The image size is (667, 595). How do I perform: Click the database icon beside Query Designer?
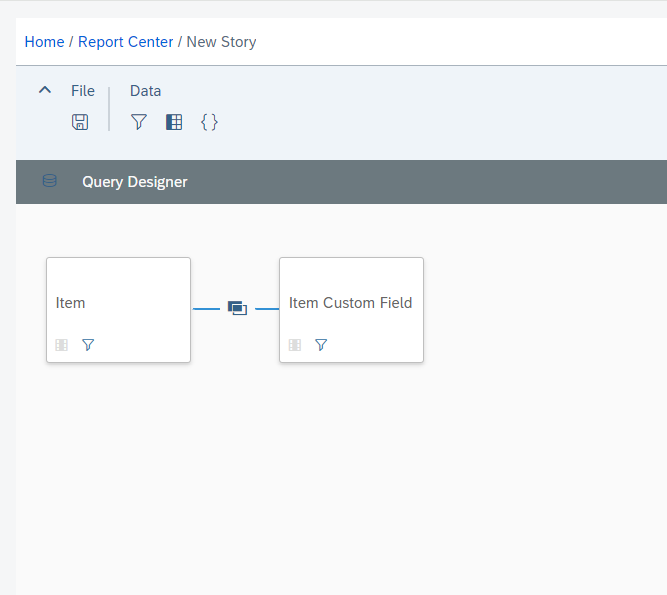50,181
